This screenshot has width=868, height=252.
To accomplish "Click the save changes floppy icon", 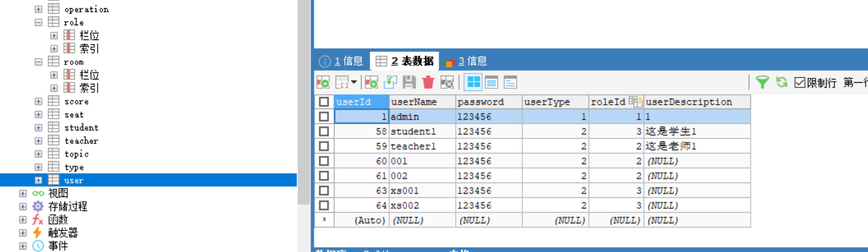I will click(x=409, y=82).
